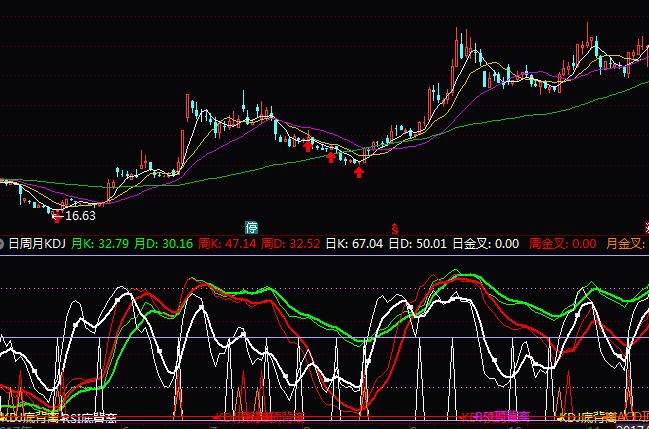Click the indicator settings circle beside 日周月KDJ
Image resolution: width=649 pixels, height=429 pixels.
coord(2,243)
